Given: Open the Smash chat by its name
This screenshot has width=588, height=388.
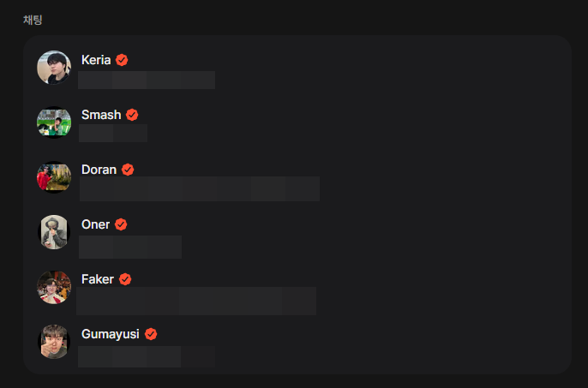Looking at the screenshot, I should point(101,115).
